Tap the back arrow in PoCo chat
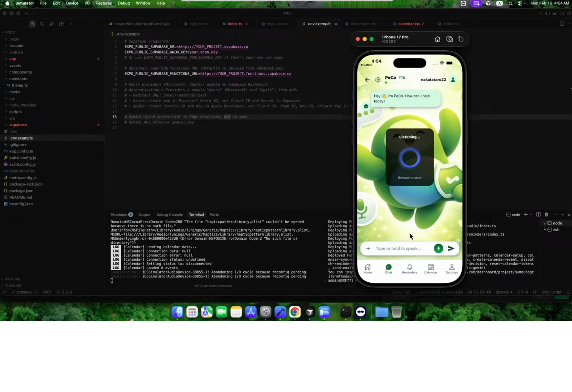Viewport: 572px width, 392px height. (x=367, y=80)
